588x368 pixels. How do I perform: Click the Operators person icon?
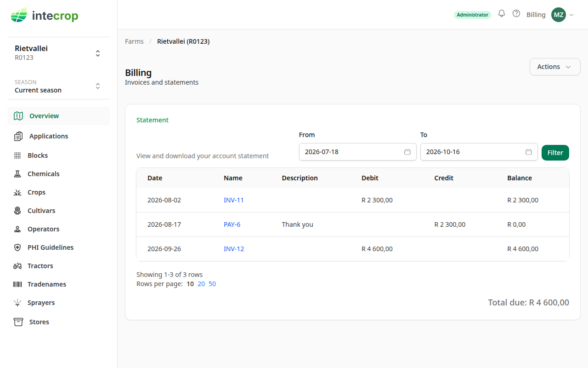pos(17,229)
